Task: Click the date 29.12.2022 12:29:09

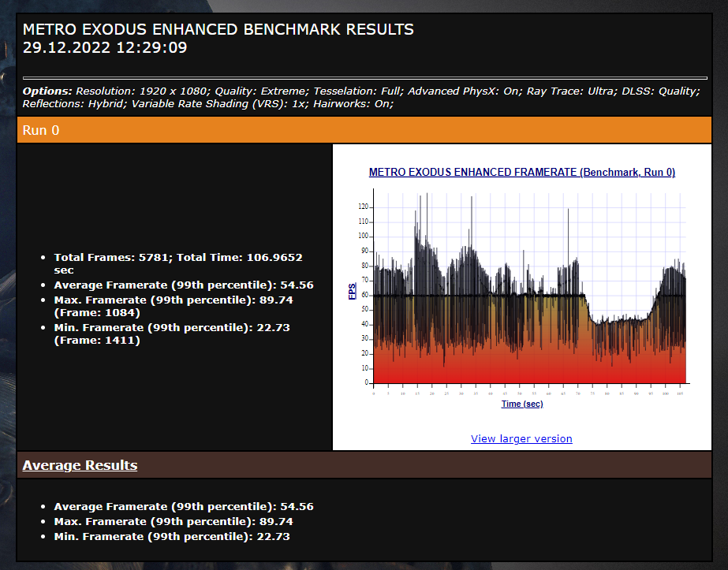Action: [x=105, y=47]
